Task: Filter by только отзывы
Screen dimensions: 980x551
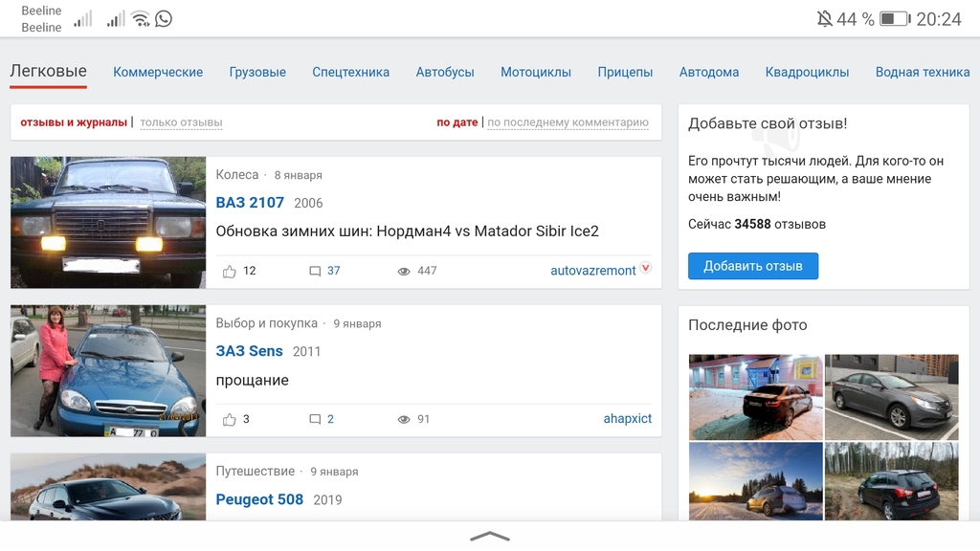Action: tap(181, 122)
